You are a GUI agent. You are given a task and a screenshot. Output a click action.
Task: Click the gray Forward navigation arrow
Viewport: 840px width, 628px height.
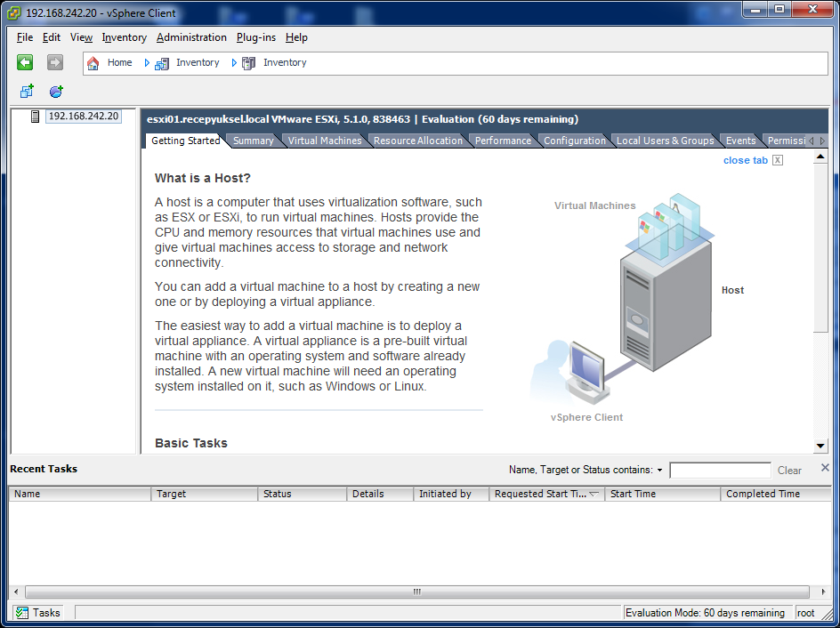54,62
